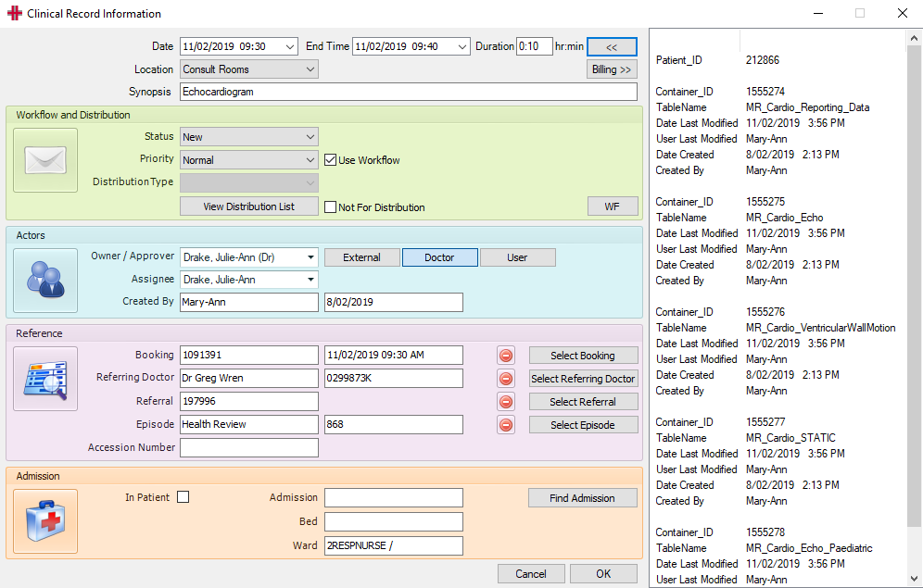This screenshot has width=923, height=588.
Task: Collapse the details panel with << button
Action: (x=612, y=47)
